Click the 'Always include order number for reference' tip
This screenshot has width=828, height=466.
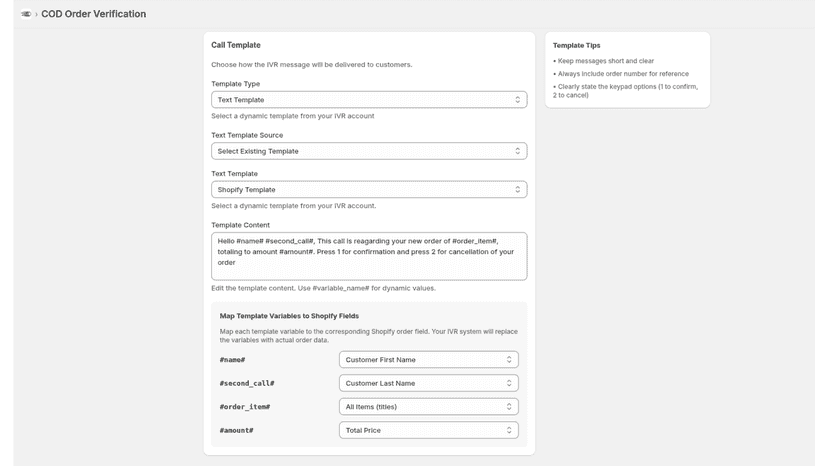[621, 74]
